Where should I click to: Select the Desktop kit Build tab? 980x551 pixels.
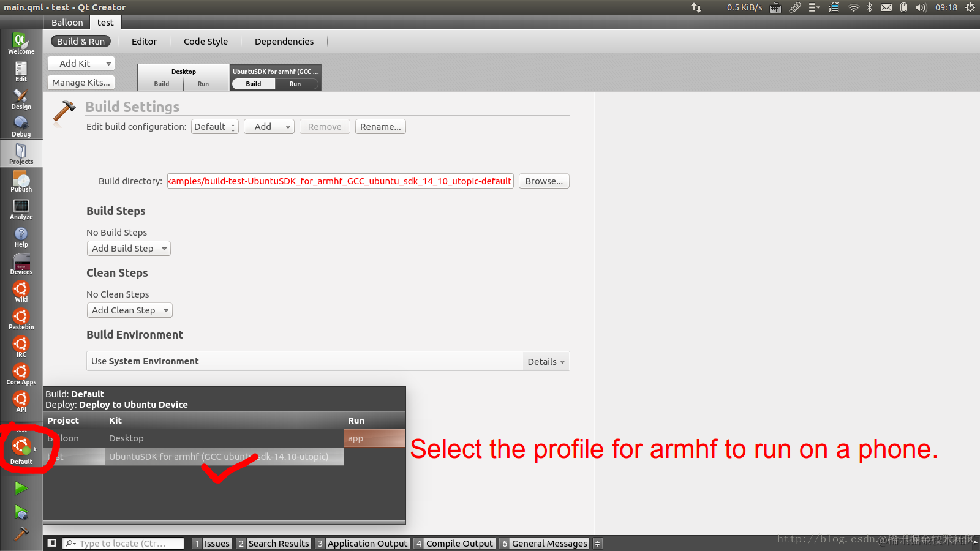(162, 84)
